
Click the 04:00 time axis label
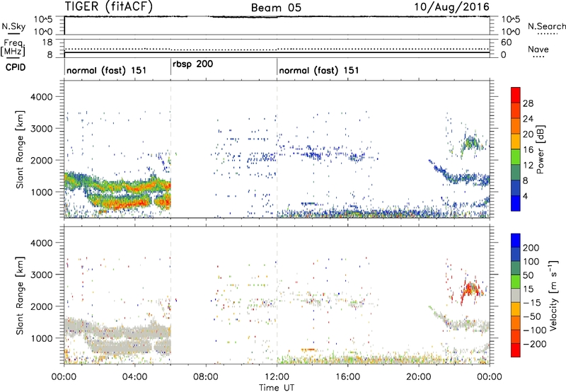click(x=135, y=377)
